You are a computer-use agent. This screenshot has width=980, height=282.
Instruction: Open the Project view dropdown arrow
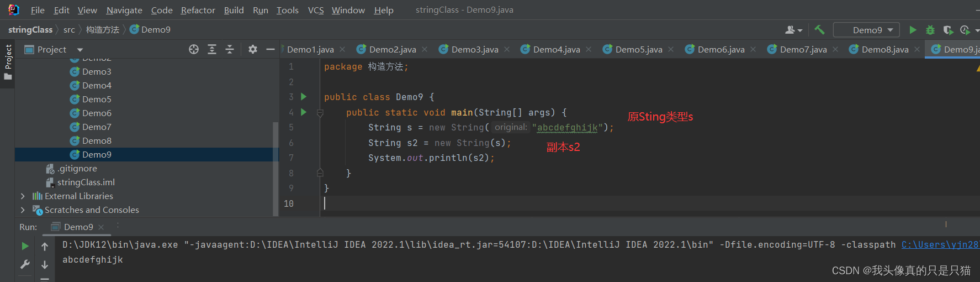coord(80,50)
